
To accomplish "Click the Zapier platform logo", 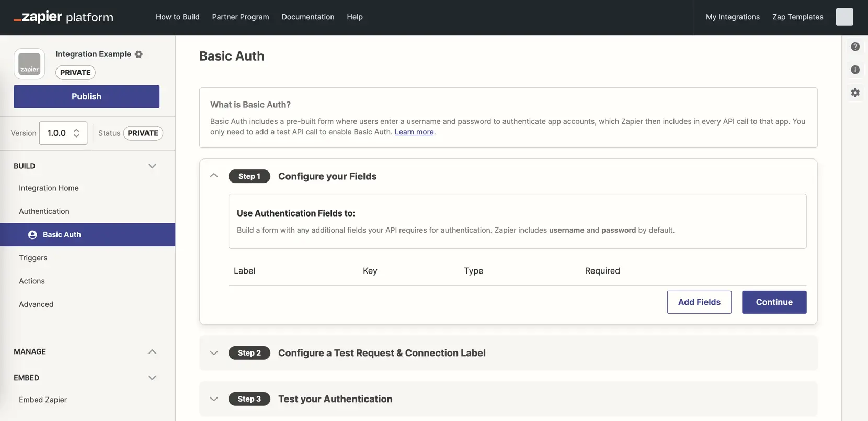I will click(x=63, y=17).
